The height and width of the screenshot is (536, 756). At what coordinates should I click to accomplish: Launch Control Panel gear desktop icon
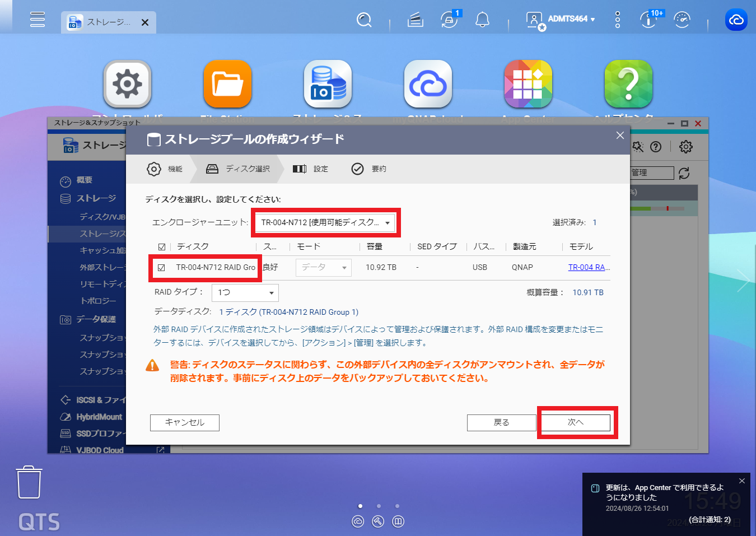pos(127,84)
